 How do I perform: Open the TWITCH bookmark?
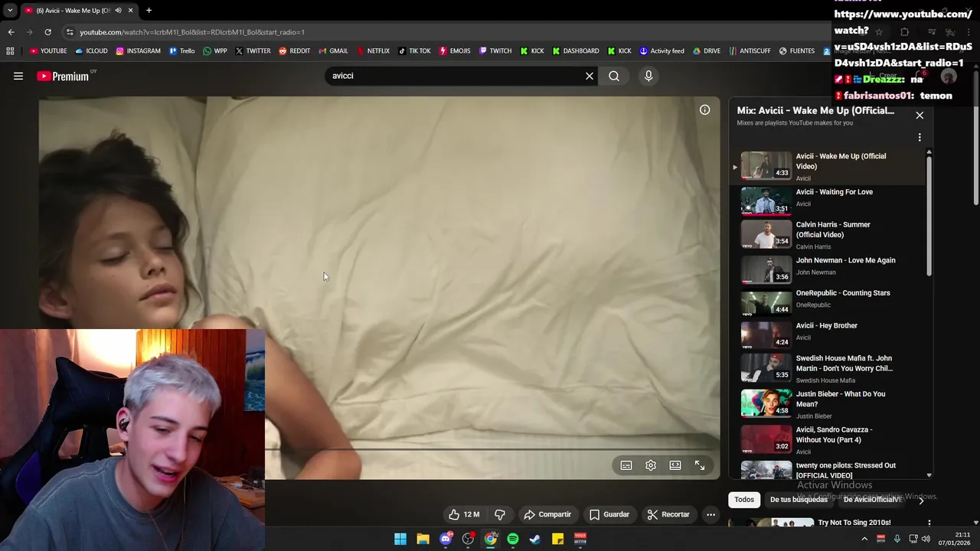pos(495,51)
